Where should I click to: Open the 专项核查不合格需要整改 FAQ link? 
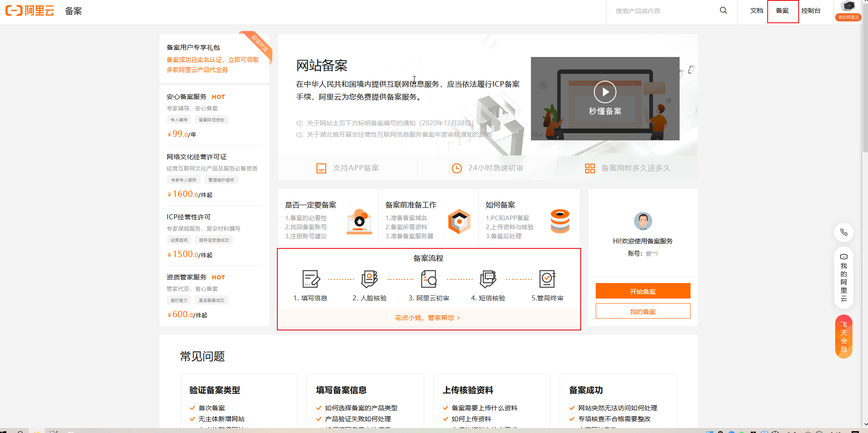click(614, 419)
